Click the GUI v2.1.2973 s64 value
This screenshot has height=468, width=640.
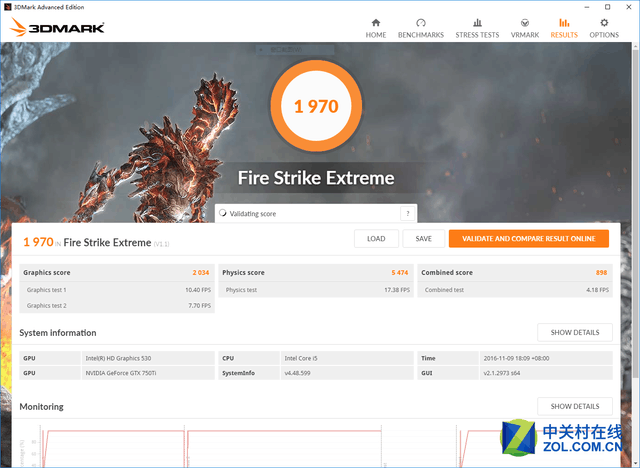(x=546, y=373)
